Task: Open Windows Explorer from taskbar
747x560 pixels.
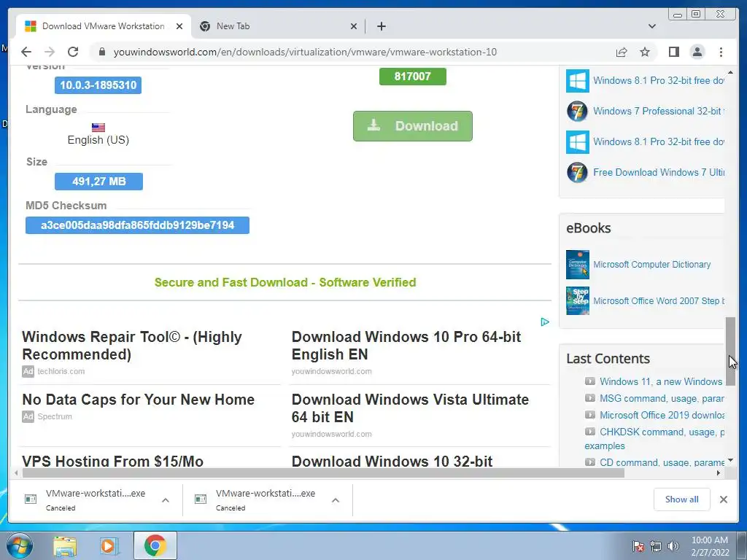Action: pos(65,546)
